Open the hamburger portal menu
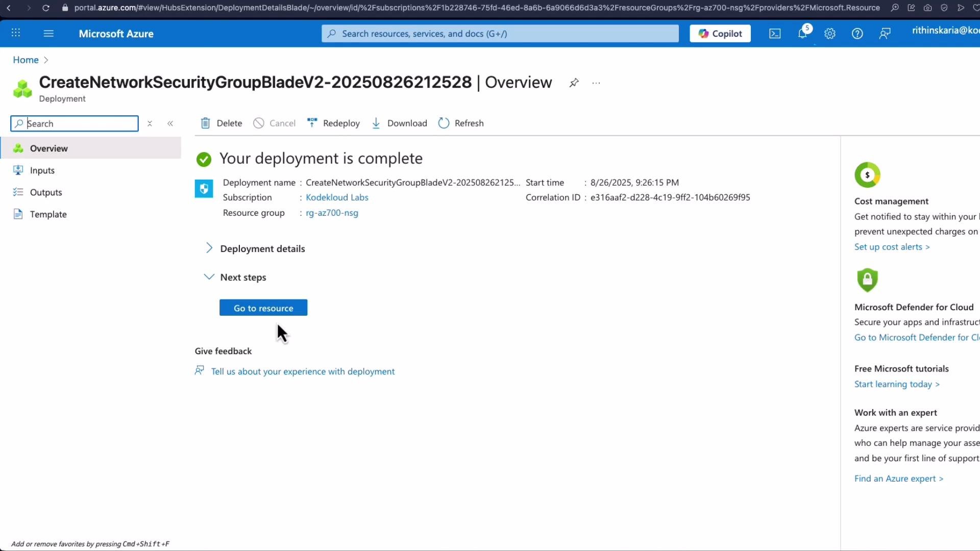The height and width of the screenshot is (551, 980). [x=48, y=33]
